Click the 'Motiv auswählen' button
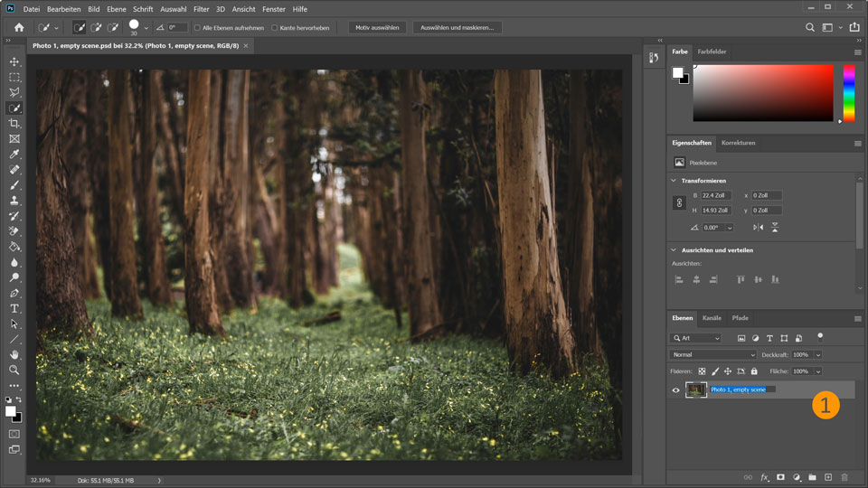Viewport: 868px width, 488px height. pyautogui.click(x=377, y=28)
